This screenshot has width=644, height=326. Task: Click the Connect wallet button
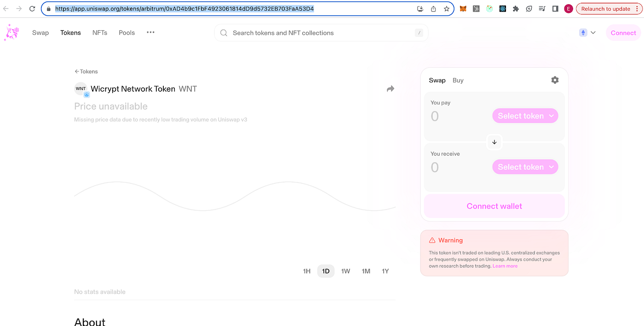pyautogui.click(x=494, y=206)
